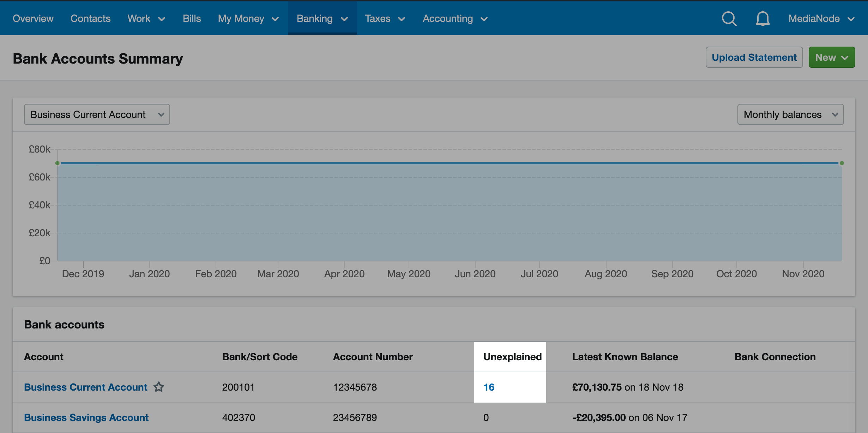Click the Latest Known Balance header

pyautogui.click(x=625, y=357)
